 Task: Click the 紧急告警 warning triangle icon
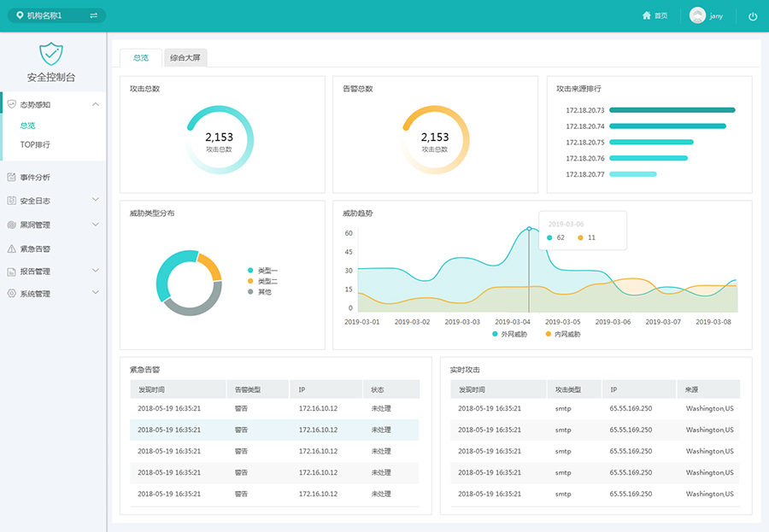[x=11, y=248]
